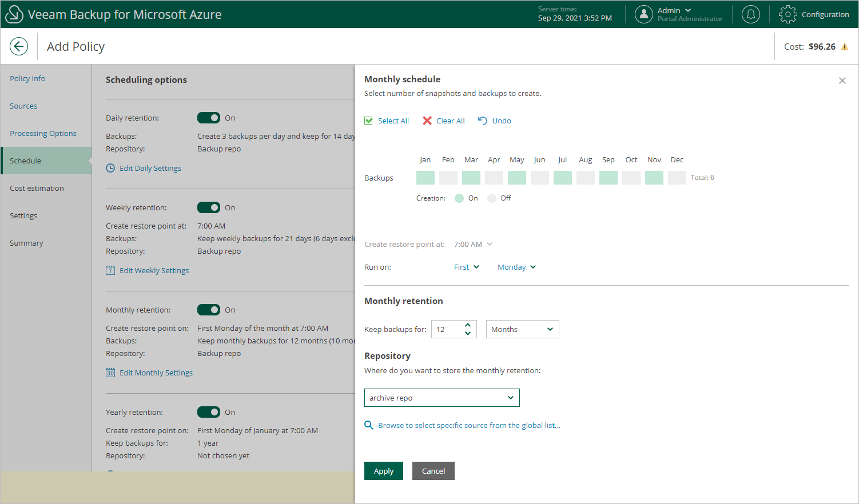Click the Mar backup cell

click(471, 178)
